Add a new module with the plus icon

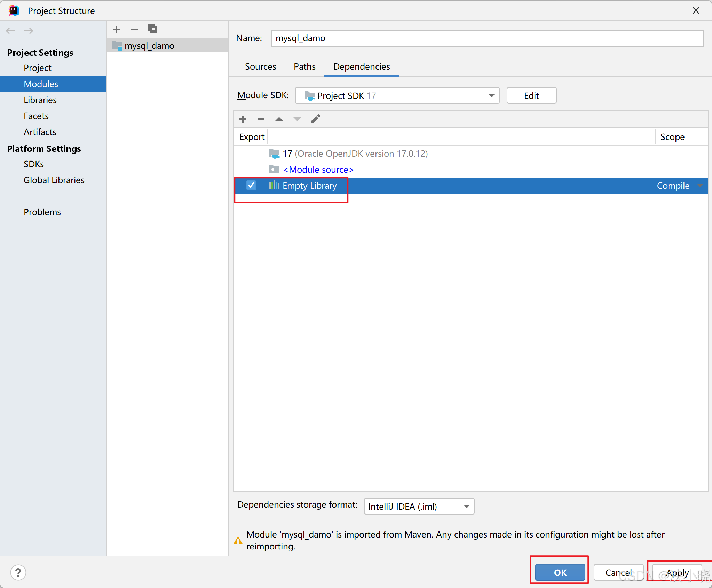click(x=116, y=29)
